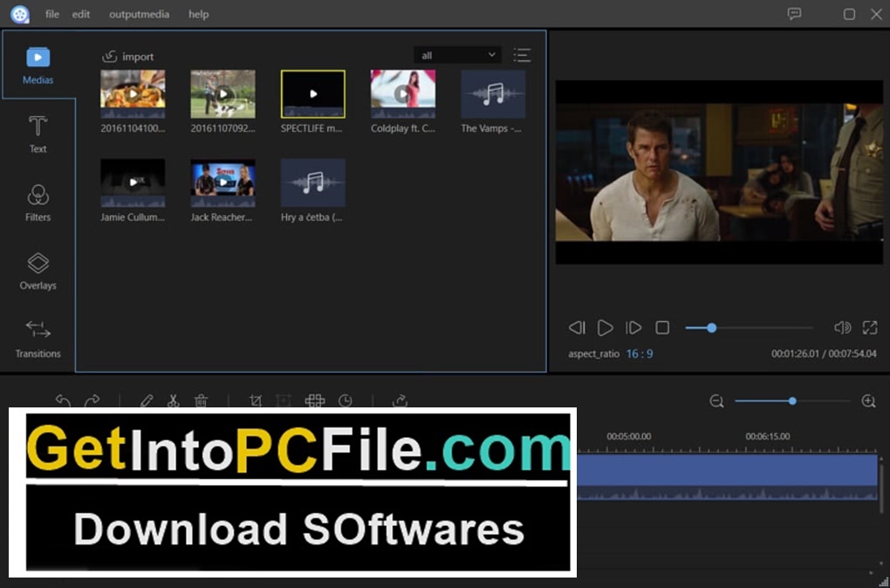890x588 pixels.
Task: Show the Overlays panel
Action: point(38,270)
